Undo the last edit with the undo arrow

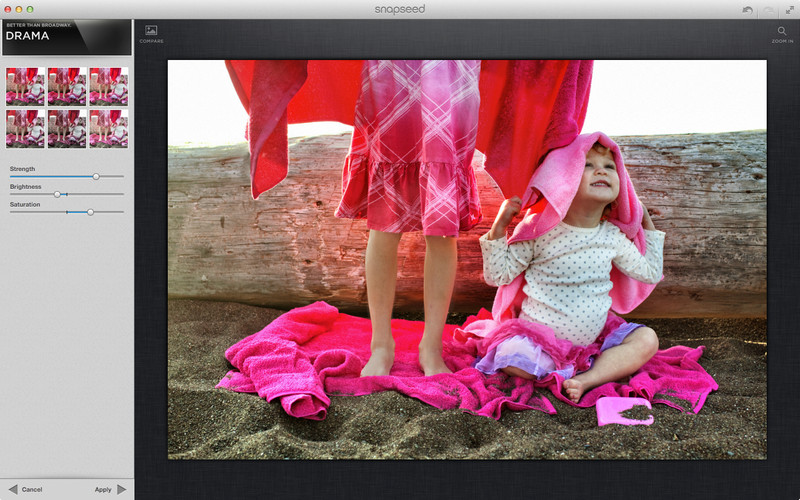tap(747, 9)
